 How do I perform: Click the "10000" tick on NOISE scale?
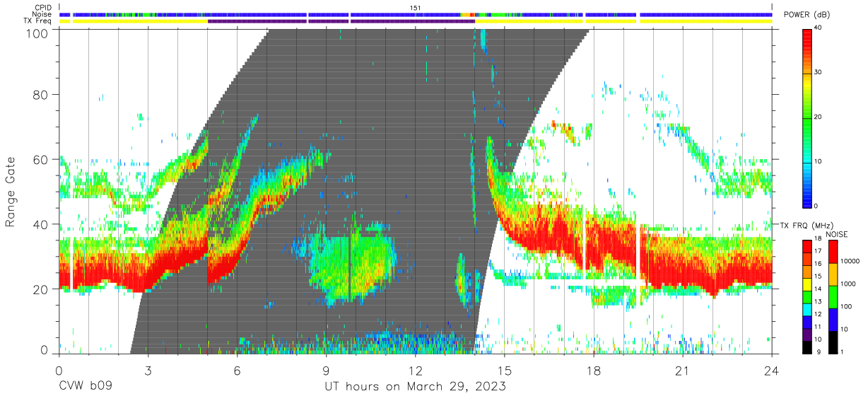coord(851,262)
